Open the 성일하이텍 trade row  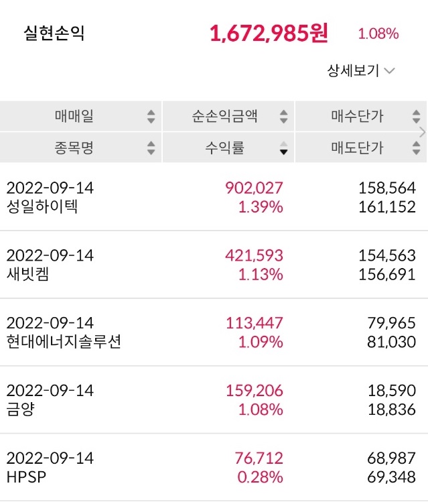(214, 197)
